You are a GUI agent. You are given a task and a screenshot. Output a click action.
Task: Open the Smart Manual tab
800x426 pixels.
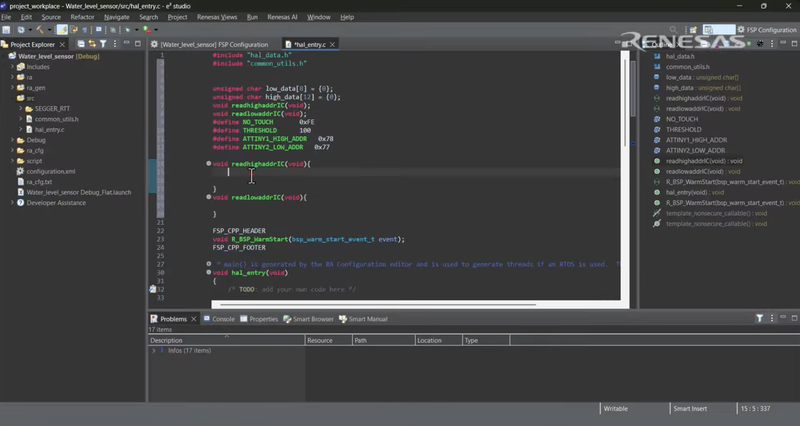[363, 319]
